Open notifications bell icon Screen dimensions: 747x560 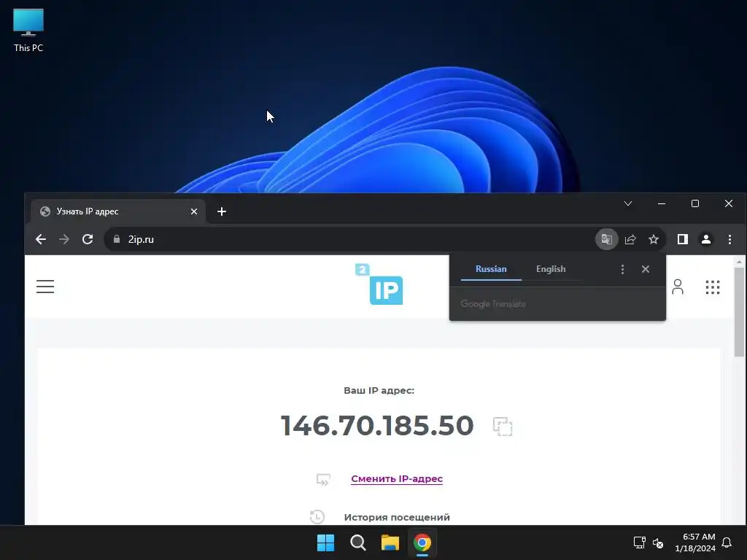(727, 542)
